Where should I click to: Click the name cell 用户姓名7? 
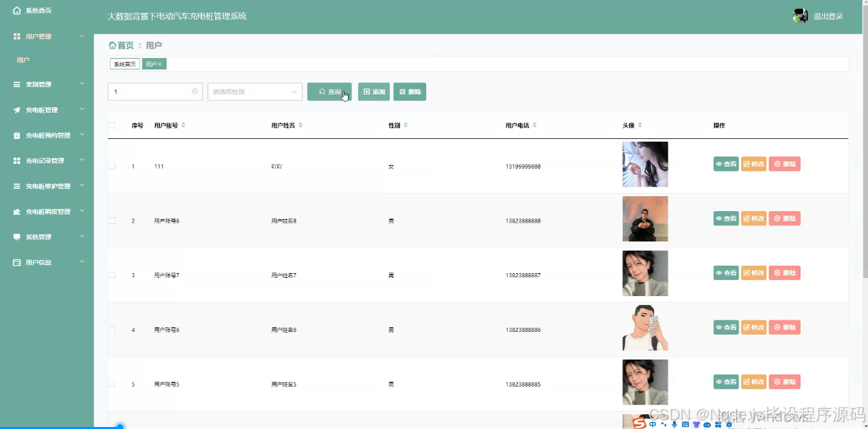click(284, 275)
